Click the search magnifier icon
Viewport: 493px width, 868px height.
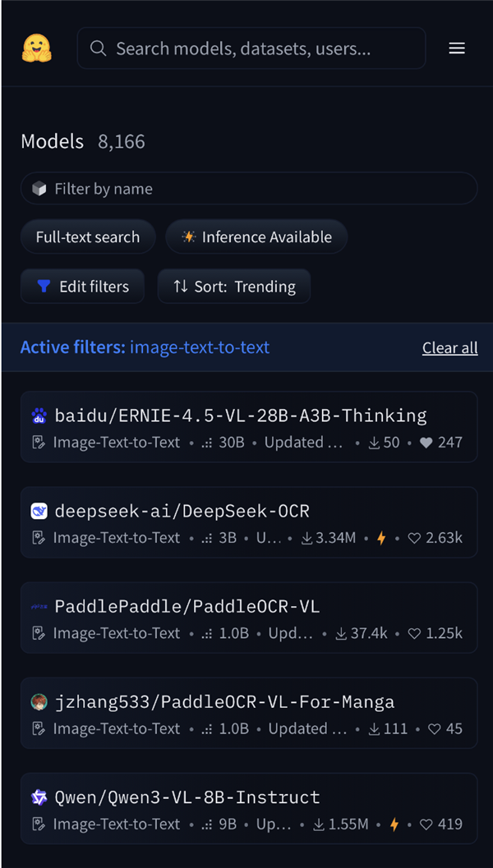coord(99,48)
